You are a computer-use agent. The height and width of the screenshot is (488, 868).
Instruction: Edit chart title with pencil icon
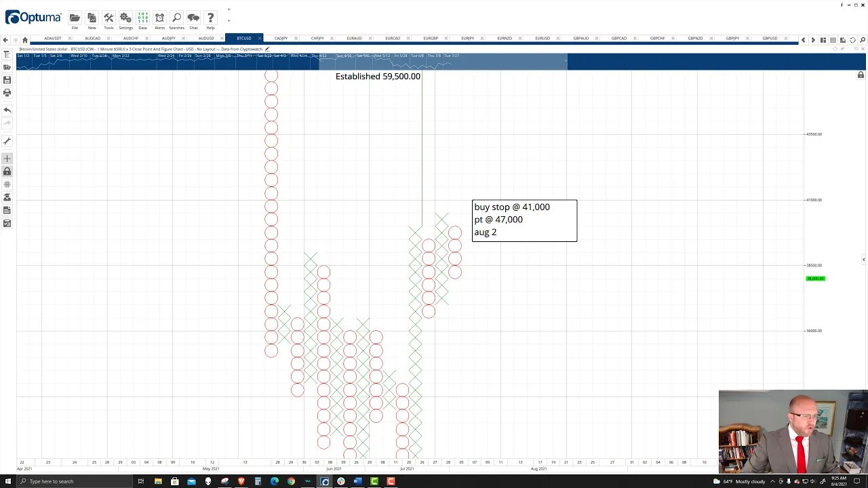[267, 49]
